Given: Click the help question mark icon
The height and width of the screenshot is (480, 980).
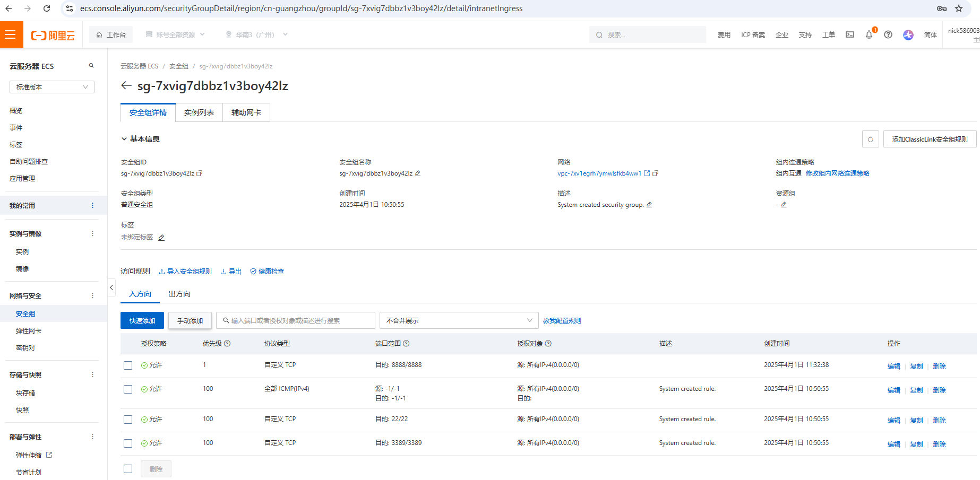Looking at the screenshot, I should tap(888, 35).
